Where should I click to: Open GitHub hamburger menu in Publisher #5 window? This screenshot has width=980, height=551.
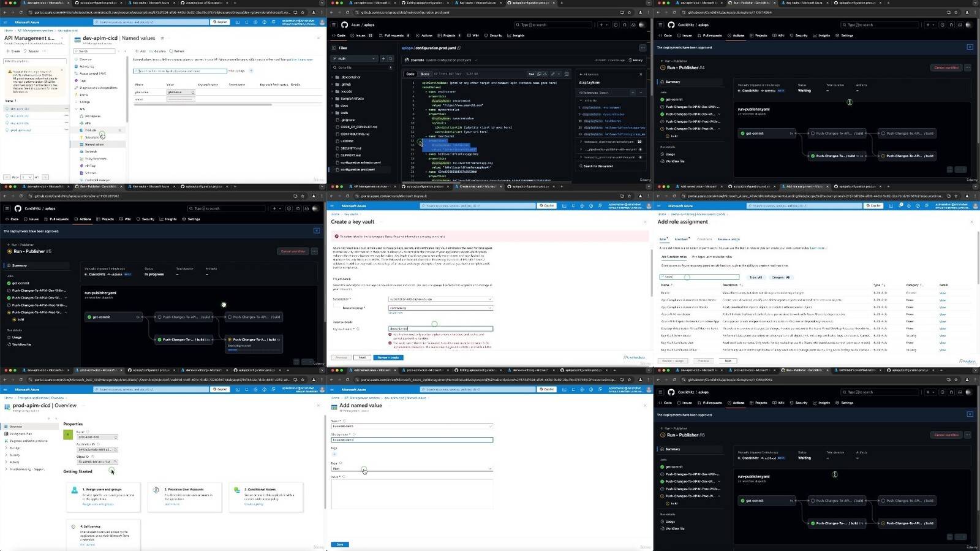7,208
